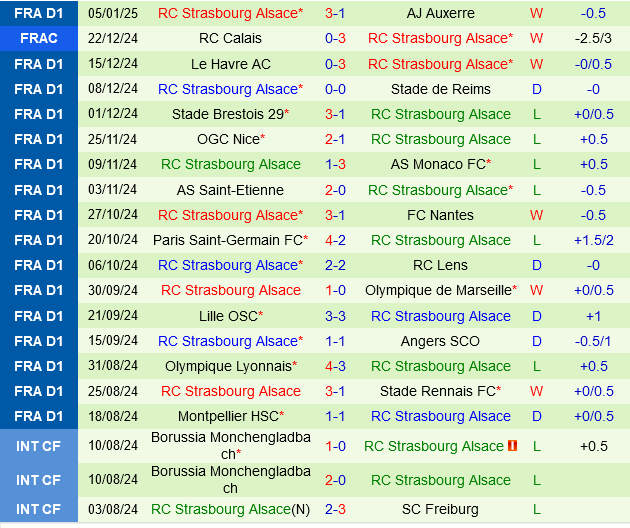Open Montpellier HSC team page
Screen dimensions: 630x528
226,416
